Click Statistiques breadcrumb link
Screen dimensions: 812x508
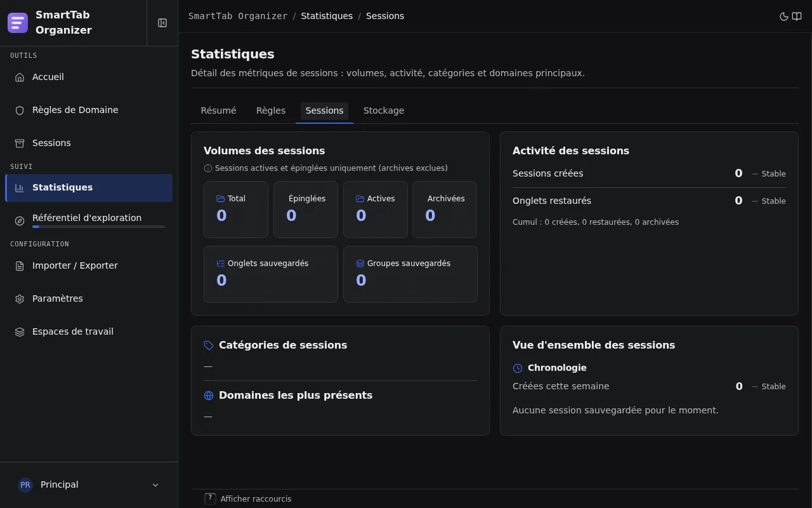click(x=327, y=16)
